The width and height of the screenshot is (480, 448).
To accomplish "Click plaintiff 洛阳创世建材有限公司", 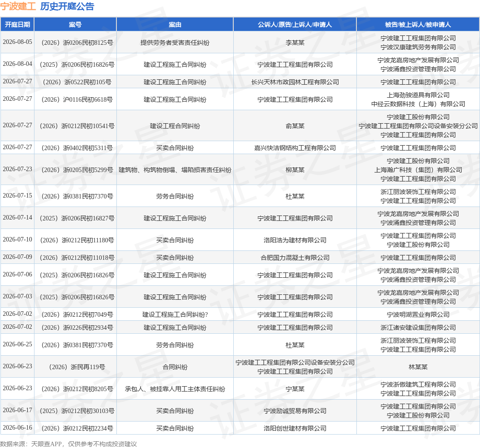I will pos(295,428).
